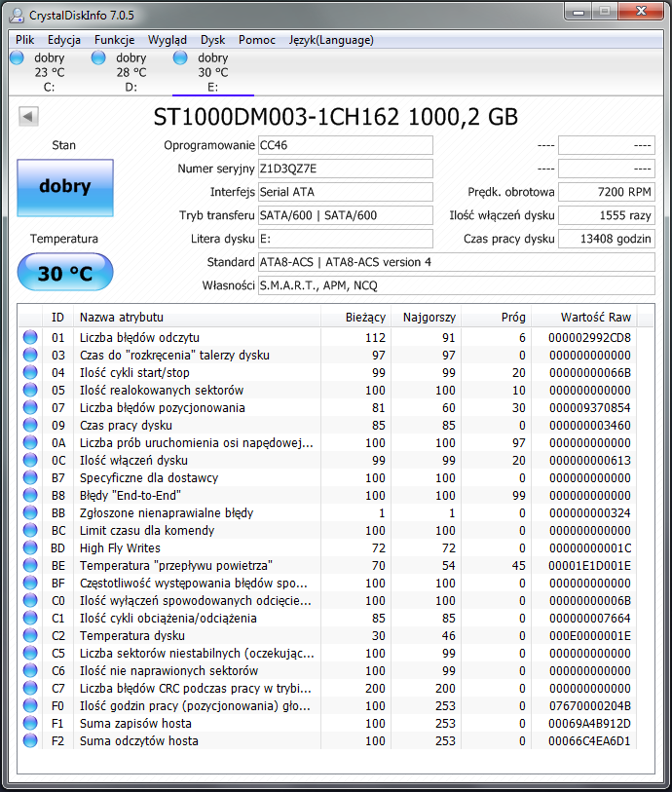Click status icon of attribute BC row

coord(30,530)
